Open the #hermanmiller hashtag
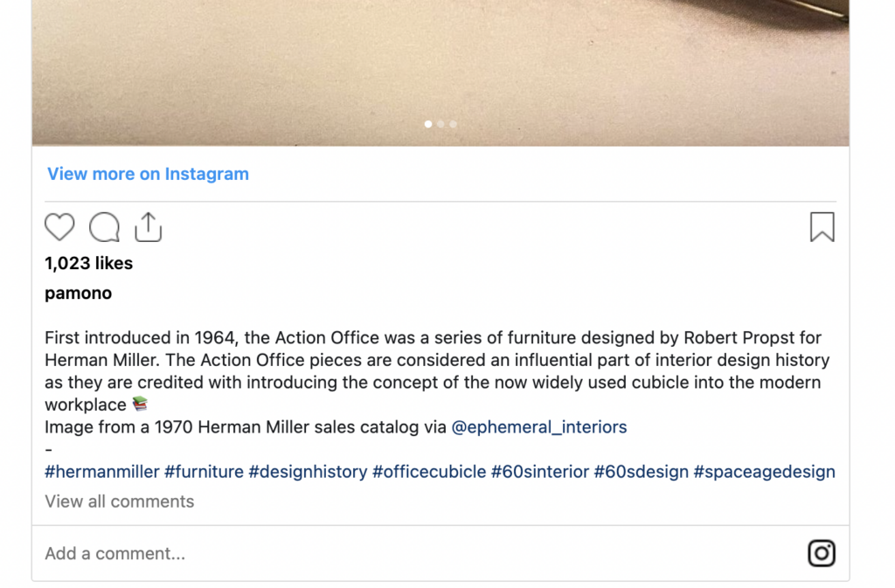 pos(102,472)
